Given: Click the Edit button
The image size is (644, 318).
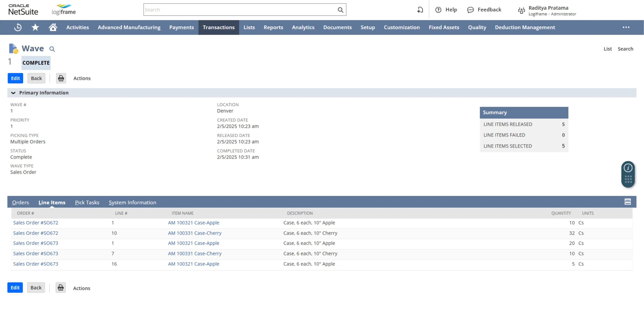Looking at the screenshot, I should (x=15, y=78).
